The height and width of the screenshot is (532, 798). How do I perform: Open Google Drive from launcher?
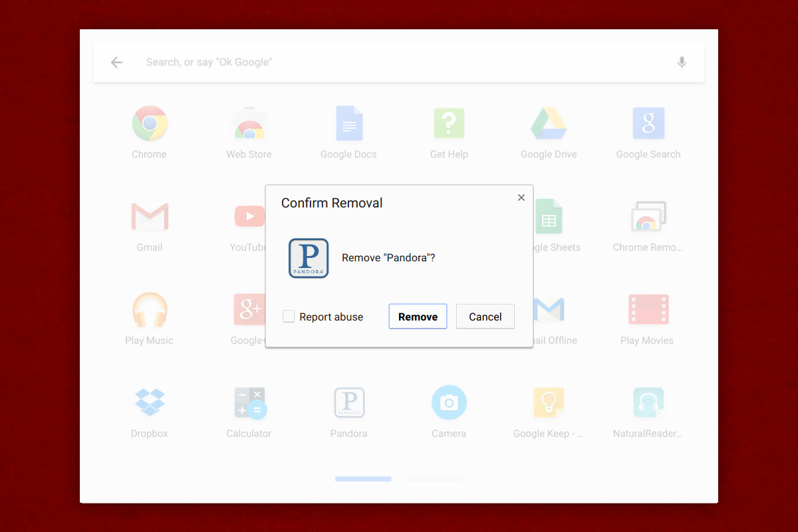click(549, 124)
